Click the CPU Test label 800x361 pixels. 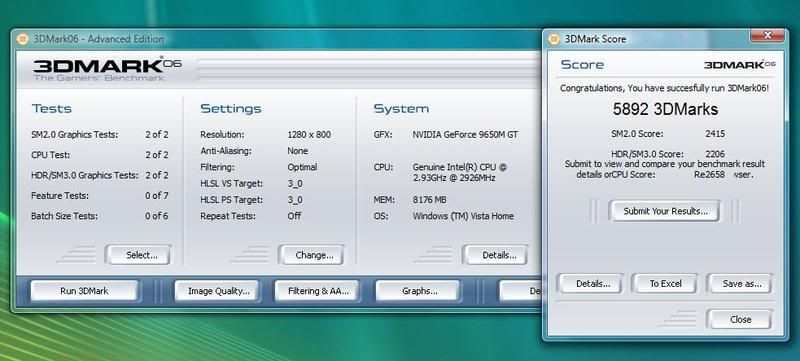pyautogui.click(x=51, y=155)
